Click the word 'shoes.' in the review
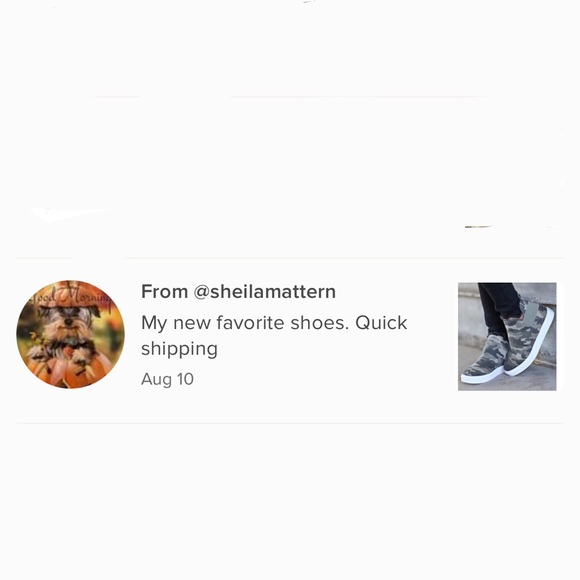The image size is (580, 580). pos(320,323)
